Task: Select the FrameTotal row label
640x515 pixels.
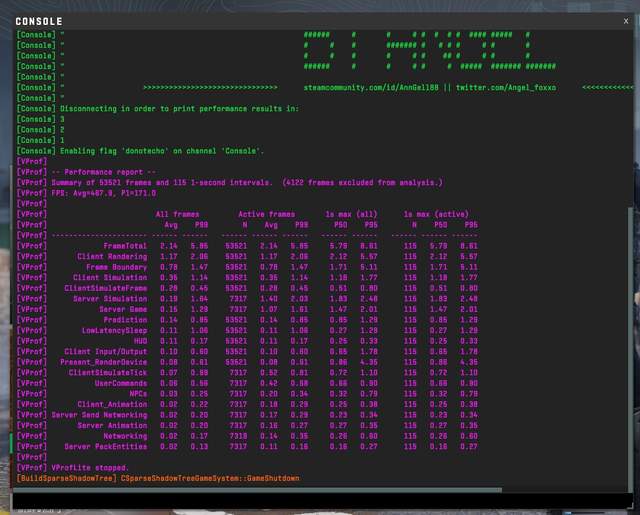Action: 125,246
